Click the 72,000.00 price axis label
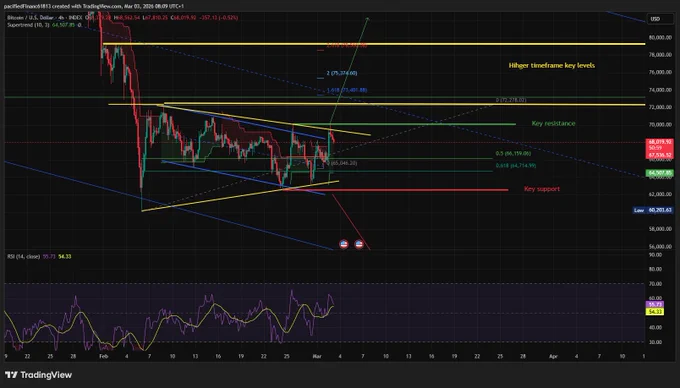 [660, 107]
